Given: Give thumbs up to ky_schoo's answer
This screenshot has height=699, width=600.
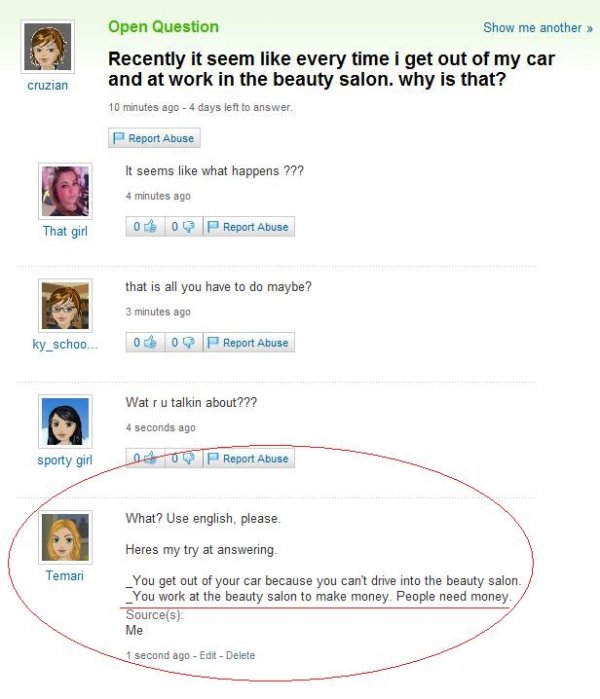Looking at the screenshot, I should pos(145,342).
